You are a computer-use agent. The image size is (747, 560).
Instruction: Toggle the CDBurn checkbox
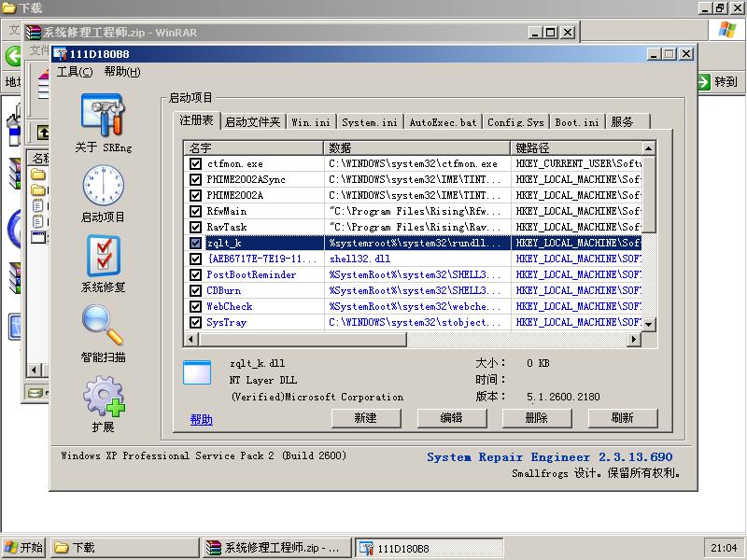(195, 290)
